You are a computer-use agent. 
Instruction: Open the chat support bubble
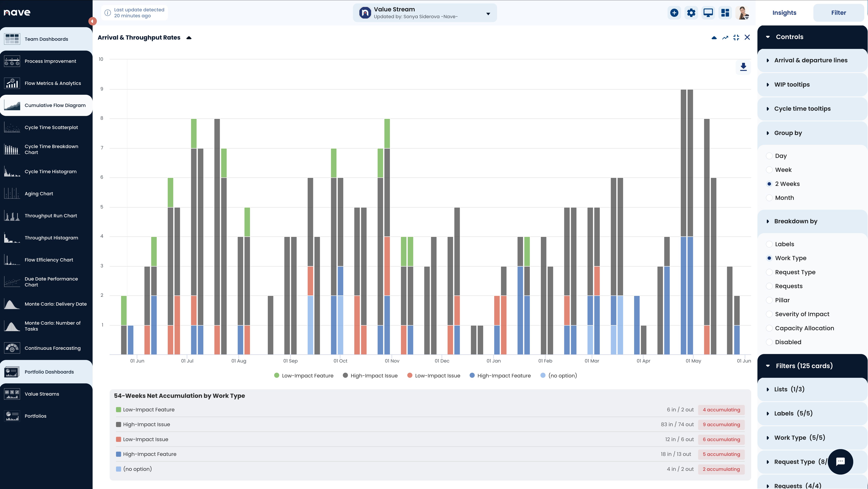[x=840, y=462]
